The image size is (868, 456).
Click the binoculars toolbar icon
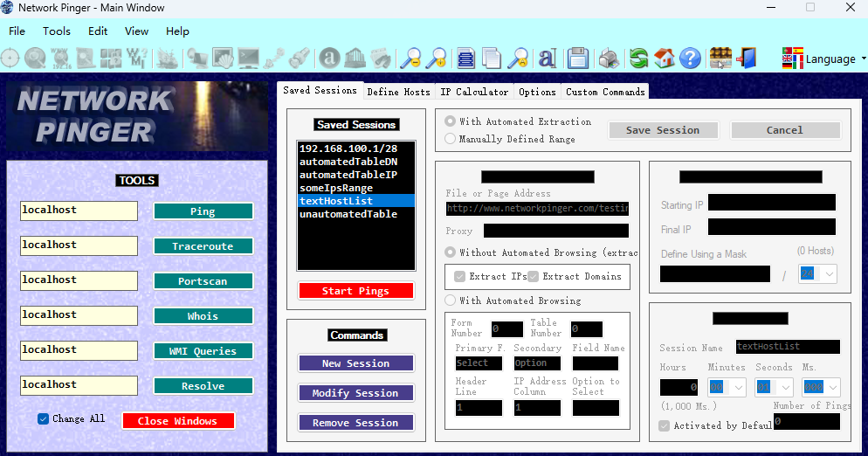381,59
